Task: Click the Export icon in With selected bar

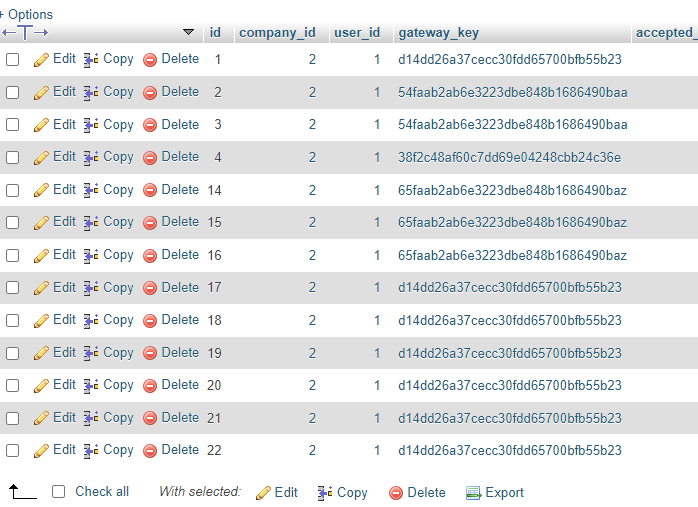Action: (473, 493)
